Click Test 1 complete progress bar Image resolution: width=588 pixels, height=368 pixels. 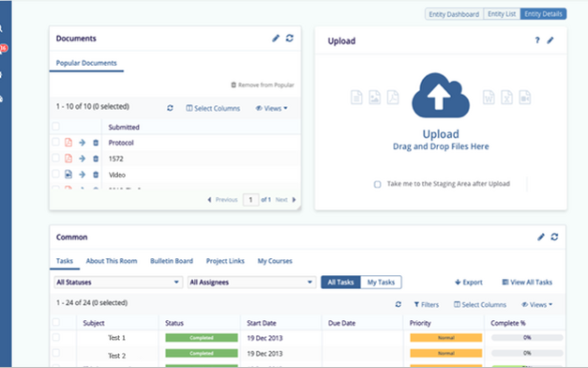point(527,338)
